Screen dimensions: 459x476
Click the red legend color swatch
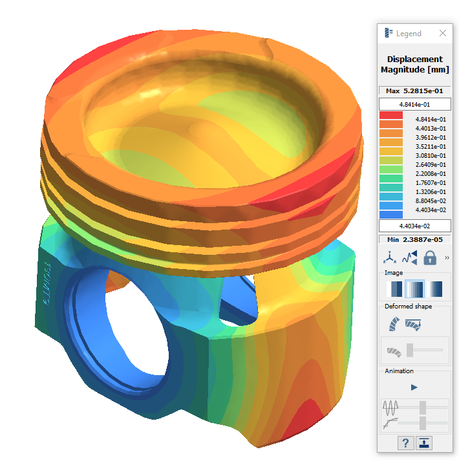[x=391, y=115]
